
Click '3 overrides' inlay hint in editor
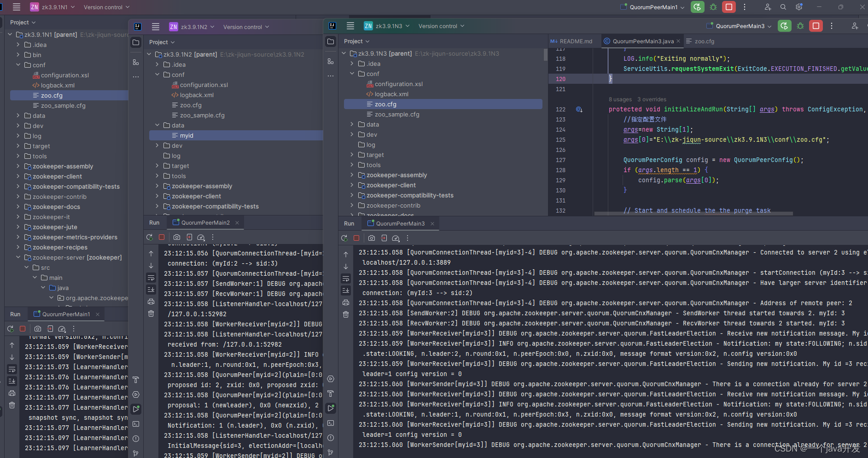click(x=652, y=99)
